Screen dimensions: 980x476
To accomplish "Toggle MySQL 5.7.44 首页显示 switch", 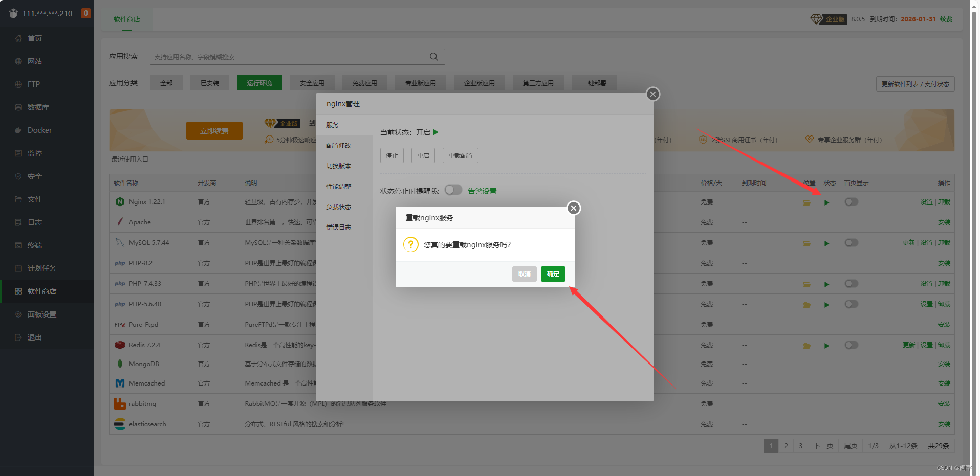I will pyautogui.click(x=852, y=243).
